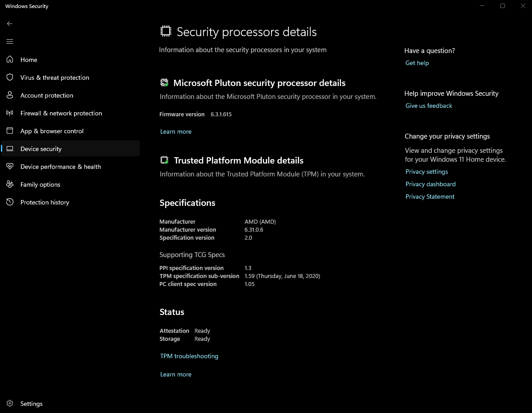Image resolution: width=532 pixels, height=413 pixels.
Task: Click the Give us feedback link
Action: click(429, 106)
